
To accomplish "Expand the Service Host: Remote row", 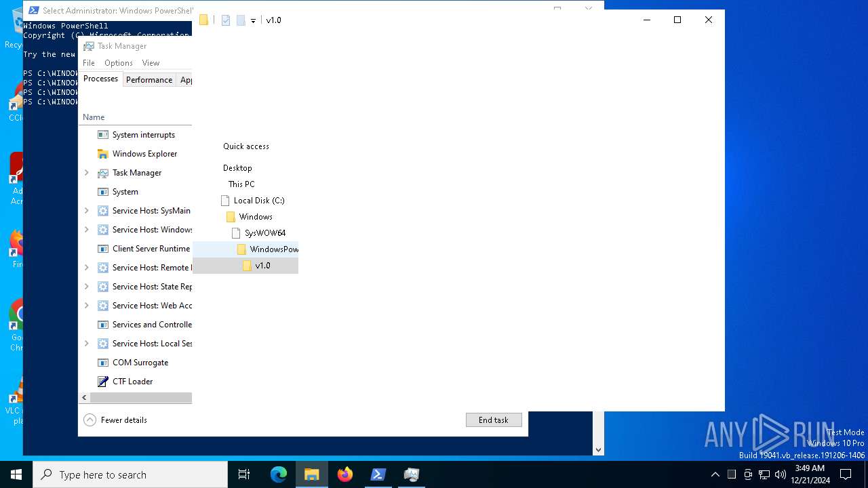I will (x=87, y=268).
